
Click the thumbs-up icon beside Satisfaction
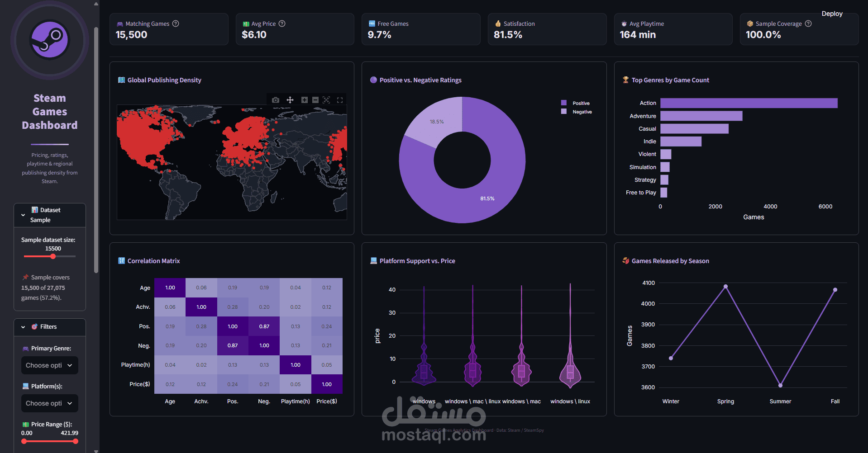point(498,24)
